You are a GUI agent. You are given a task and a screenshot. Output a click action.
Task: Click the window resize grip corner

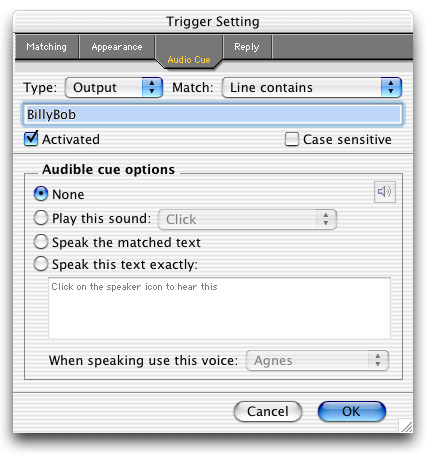pos(406,426)
